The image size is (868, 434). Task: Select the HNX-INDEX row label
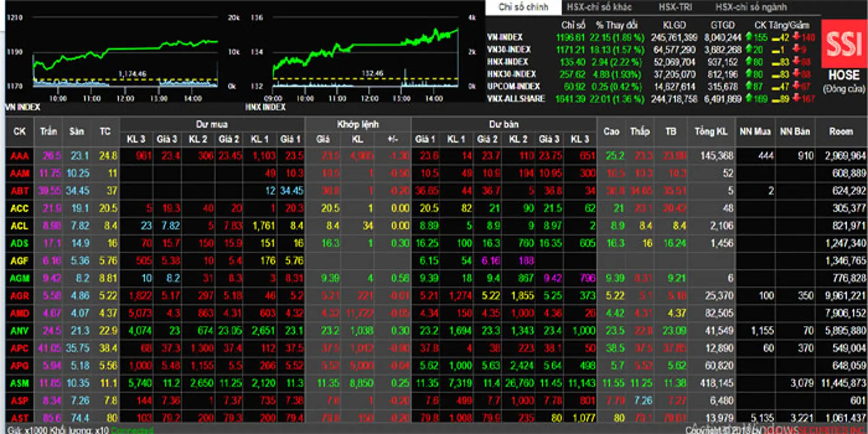[x=507, y=62]
